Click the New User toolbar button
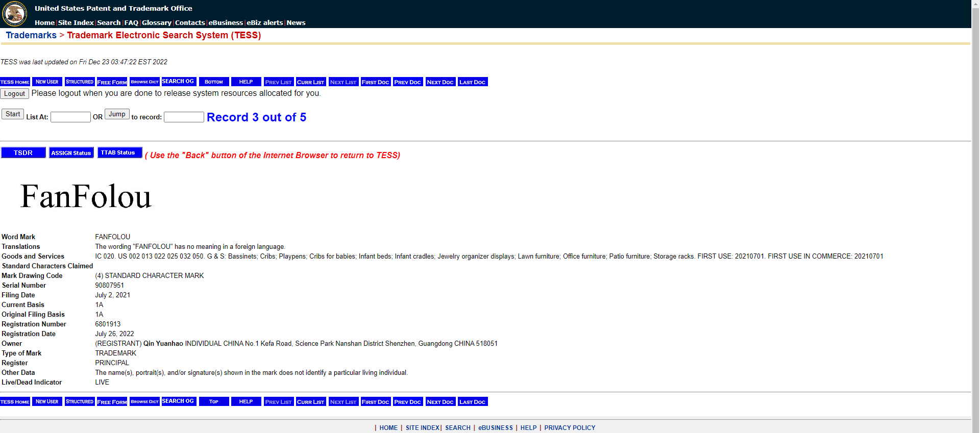Screen dimensions: 980x433 [47, 82]
